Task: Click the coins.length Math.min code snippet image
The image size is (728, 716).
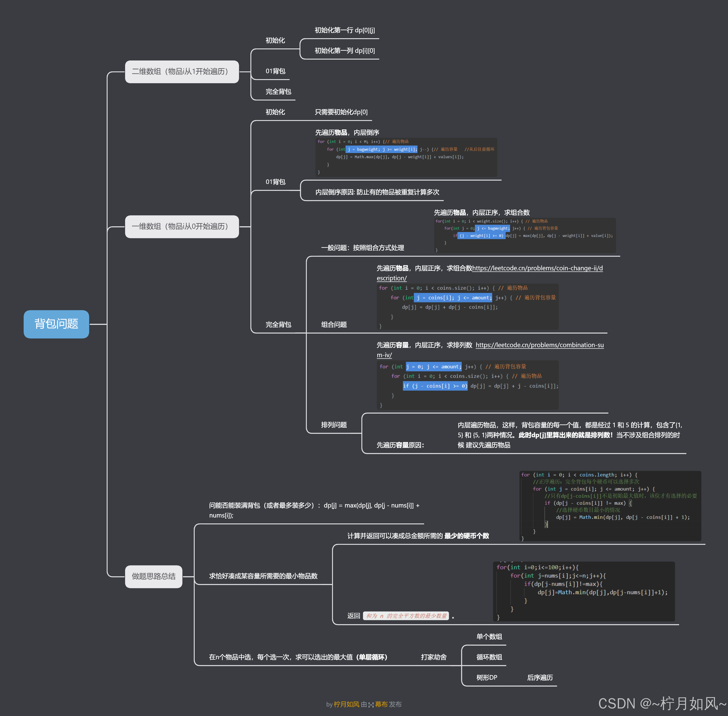Action: pyautogui.click(x=610, y=506)
